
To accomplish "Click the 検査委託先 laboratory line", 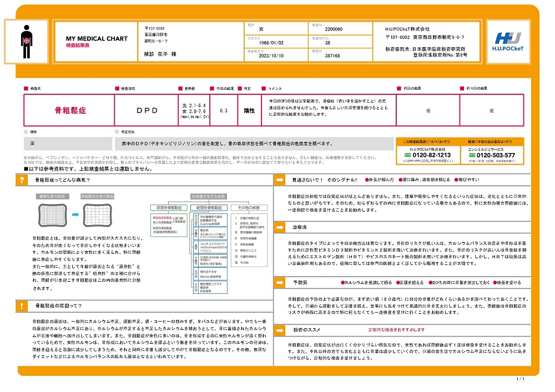I will click(426, 49).
